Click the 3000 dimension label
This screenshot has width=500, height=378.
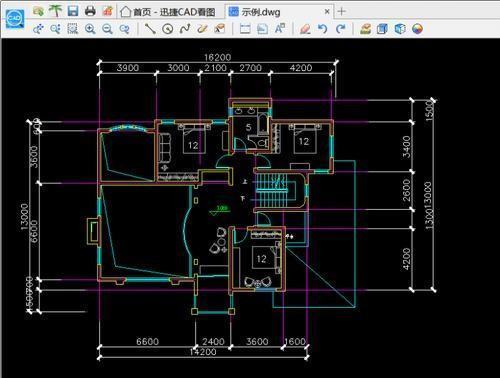point(178,68)
